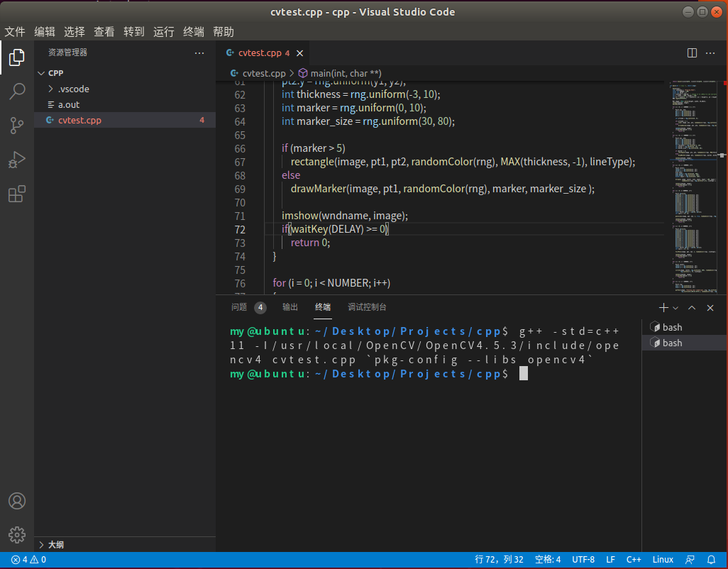Open the Explorer view in activity bar
Screen dimensions: 728x569
(17, 57)
